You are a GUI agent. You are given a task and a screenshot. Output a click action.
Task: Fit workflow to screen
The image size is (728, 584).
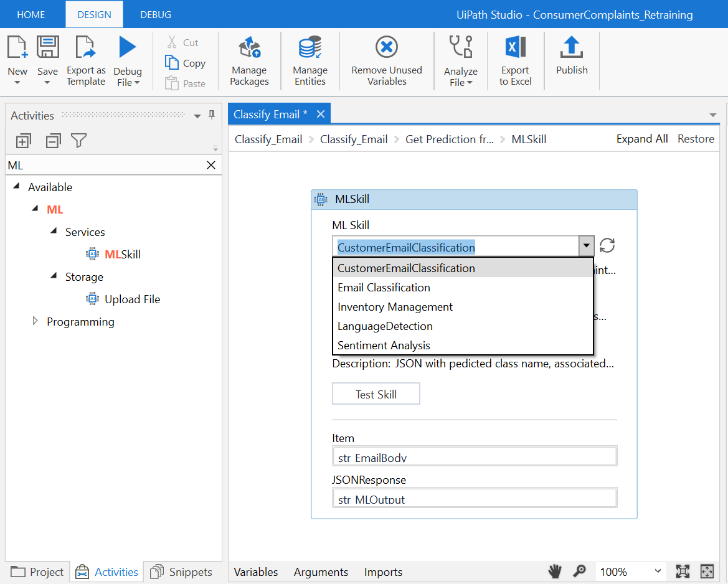point(683,571)
